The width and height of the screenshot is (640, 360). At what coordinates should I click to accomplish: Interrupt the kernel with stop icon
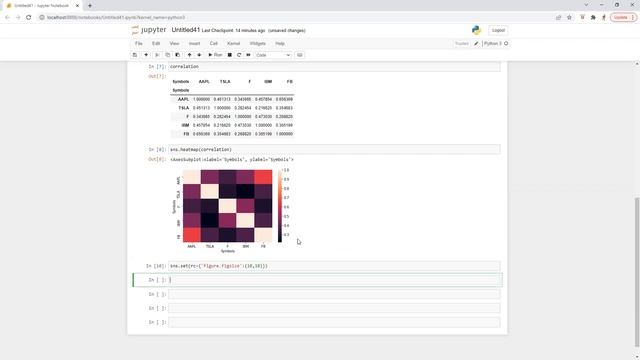[x=229, y=55]
